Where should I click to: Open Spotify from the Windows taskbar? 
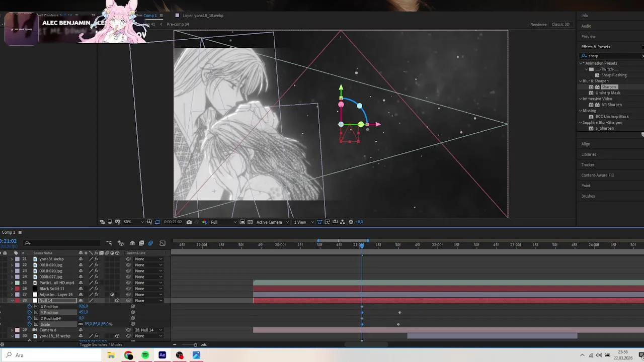[145, 355]
